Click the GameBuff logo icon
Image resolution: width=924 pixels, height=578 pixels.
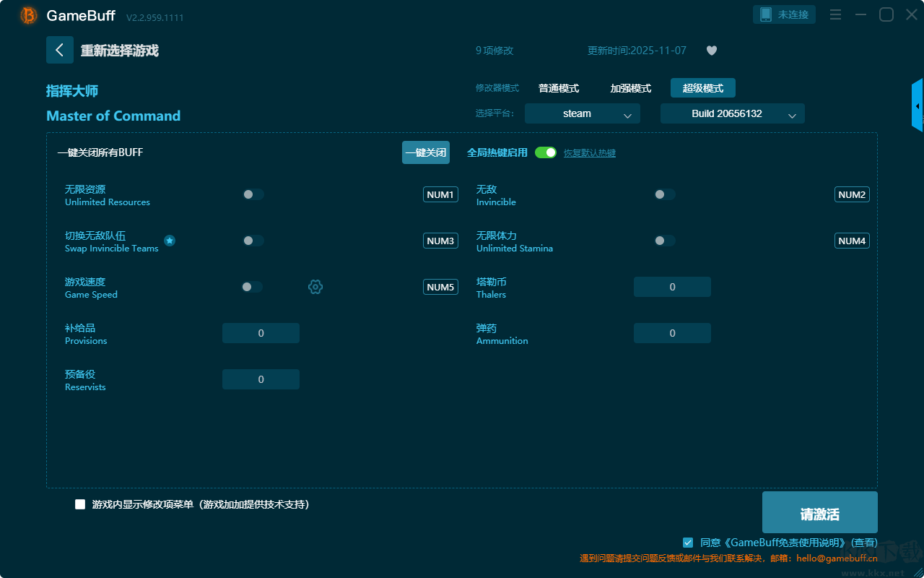point(29,15)
